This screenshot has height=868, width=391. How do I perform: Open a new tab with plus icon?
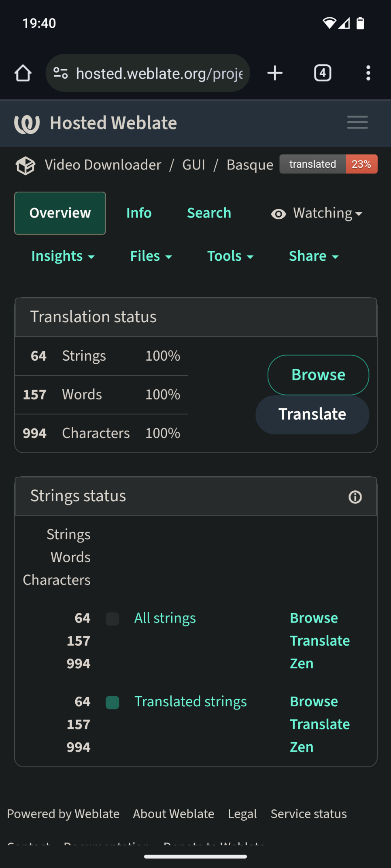pyautogui.click(x=275, y=73)
